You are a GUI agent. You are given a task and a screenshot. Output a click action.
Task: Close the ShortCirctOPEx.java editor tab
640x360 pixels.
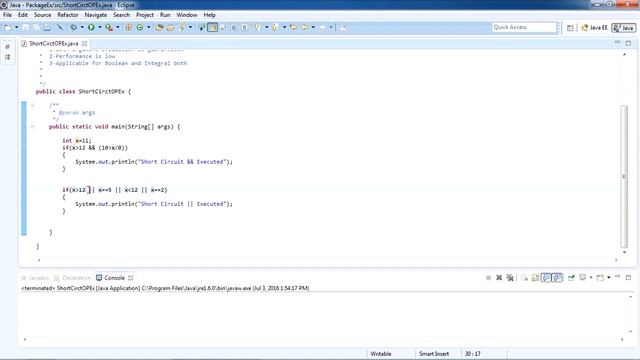[84, 43]
